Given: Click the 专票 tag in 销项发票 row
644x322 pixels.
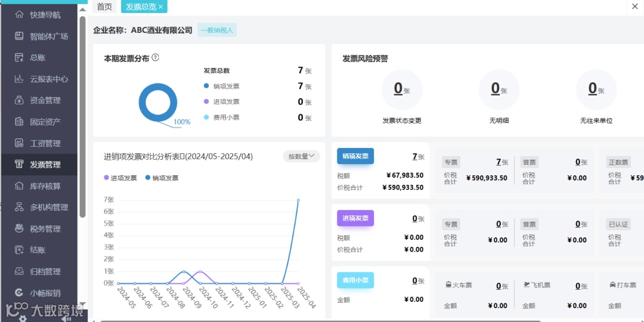Looking at the screenshot, I should pos(451,162).
